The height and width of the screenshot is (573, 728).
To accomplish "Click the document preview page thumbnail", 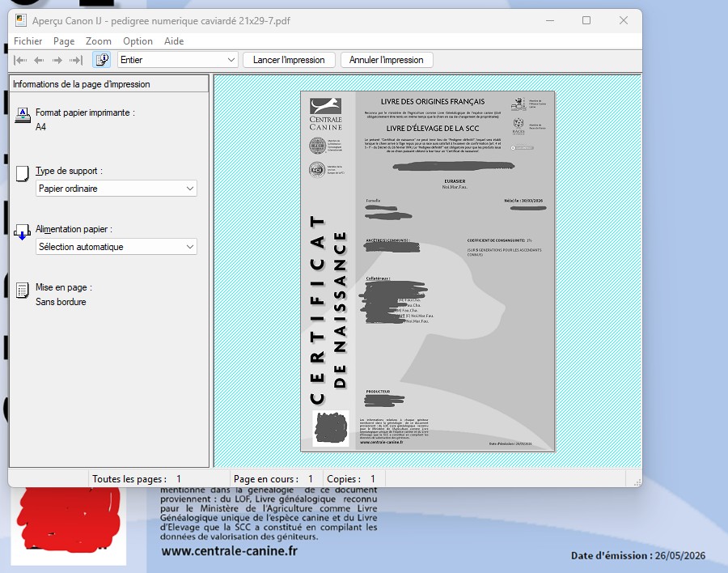I will pos(428,271).
